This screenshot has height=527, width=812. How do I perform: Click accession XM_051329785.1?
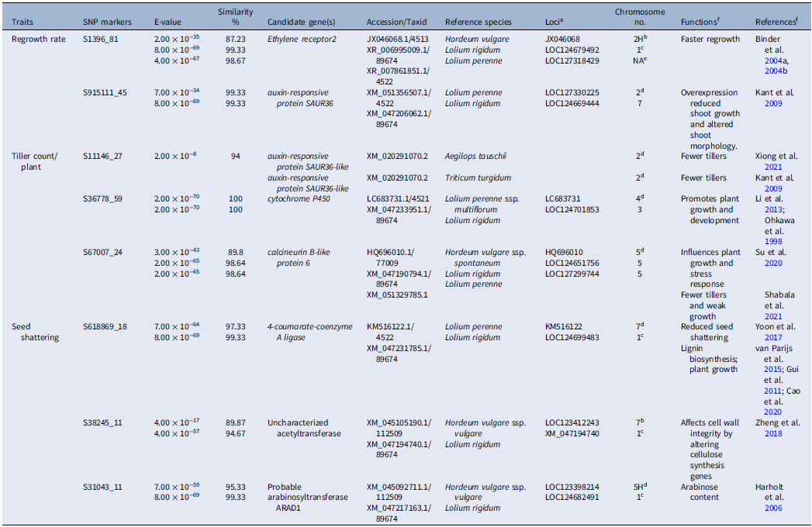pos(397,295)
